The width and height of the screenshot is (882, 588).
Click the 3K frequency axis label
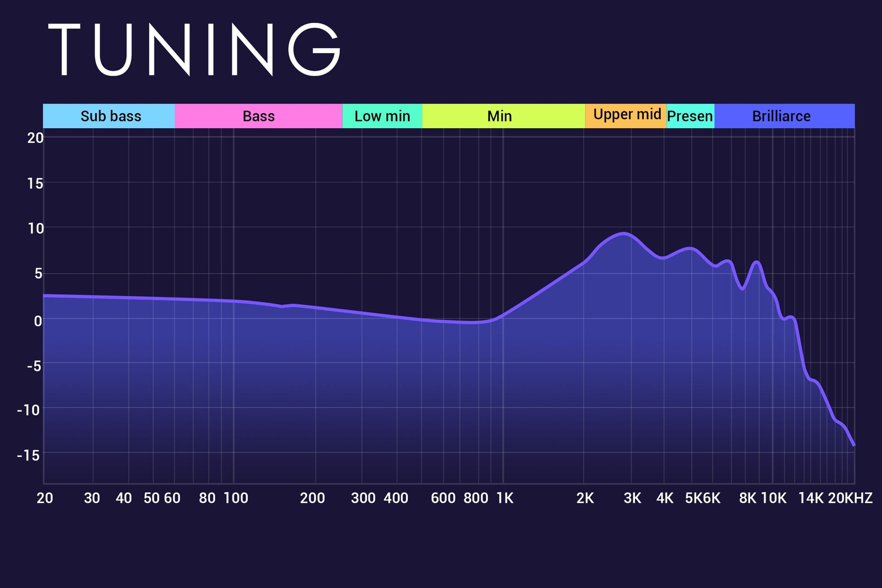point(632,498)
